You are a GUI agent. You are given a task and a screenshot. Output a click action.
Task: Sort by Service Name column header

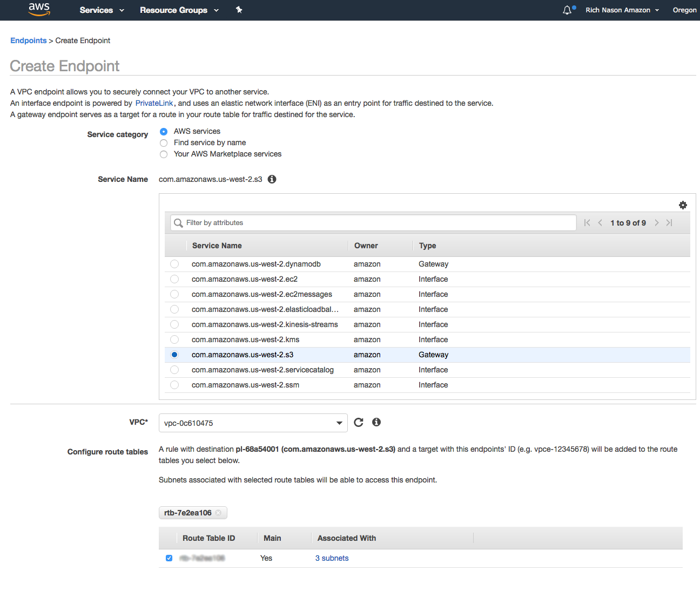click(217, 246)
